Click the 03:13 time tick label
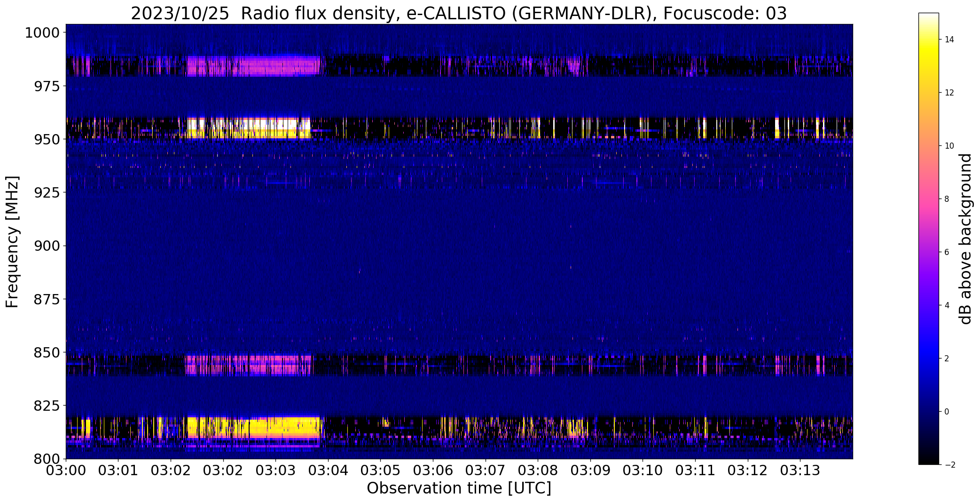Image resolution: width=980 pixels, height=502 pixels. [800, 470]
